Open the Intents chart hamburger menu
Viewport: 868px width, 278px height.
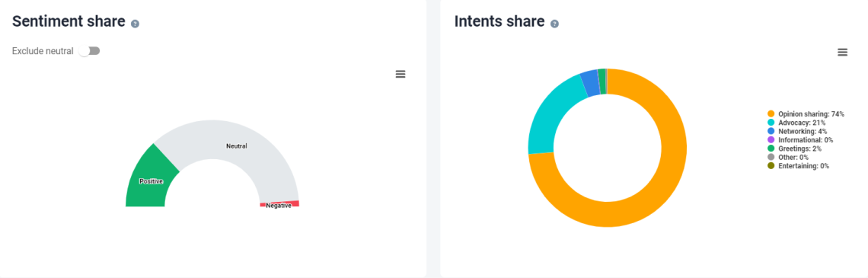pos(843,52)
